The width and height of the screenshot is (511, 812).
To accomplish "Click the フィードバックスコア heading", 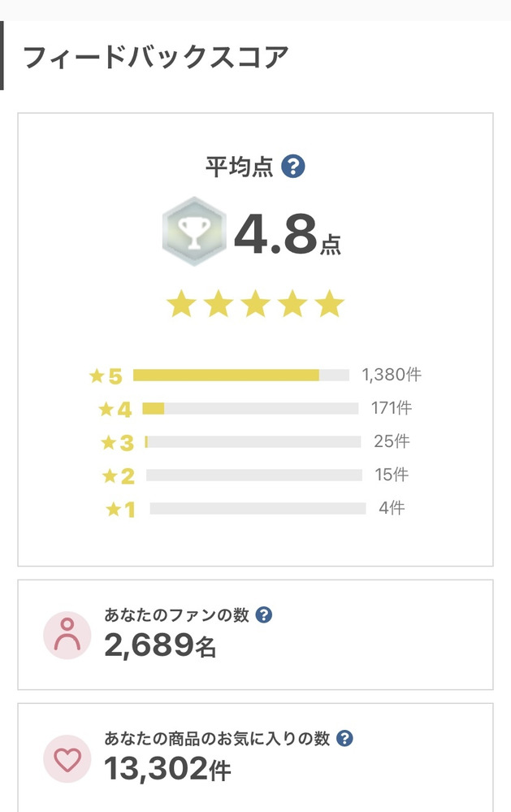I will [155, 58].
